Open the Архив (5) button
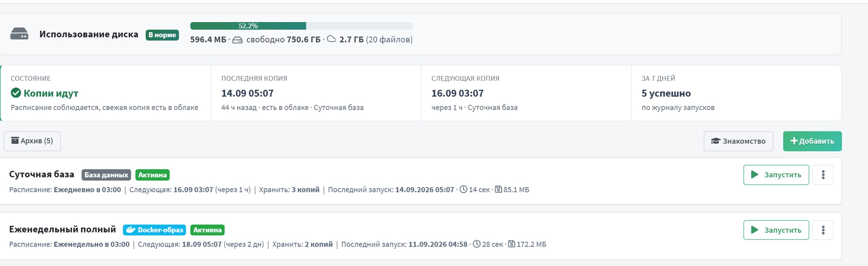This screenshot has width=868, height=266. click(x=32, y=141)
